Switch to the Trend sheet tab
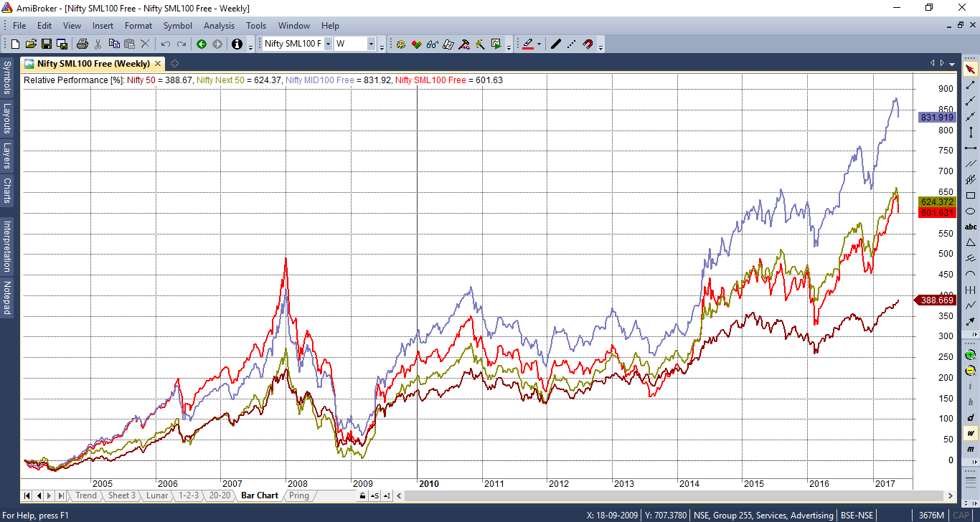This screenshot has height=522, width=980. [85, 495]
